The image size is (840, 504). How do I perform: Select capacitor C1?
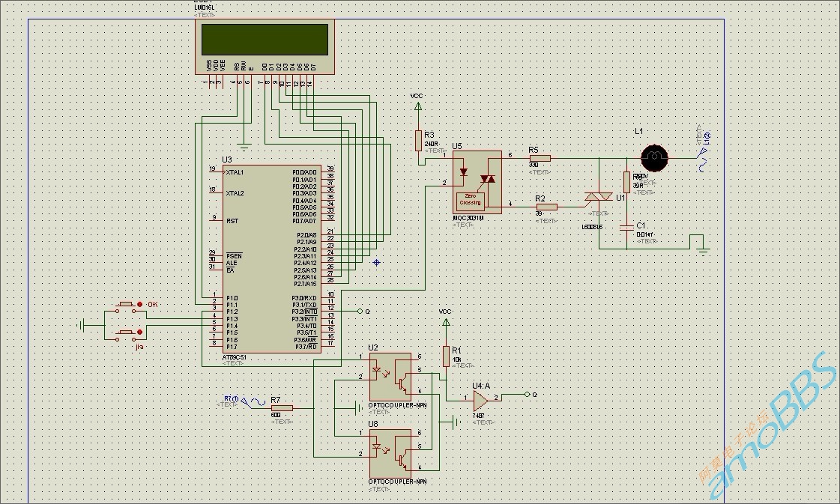coord(626,228)
